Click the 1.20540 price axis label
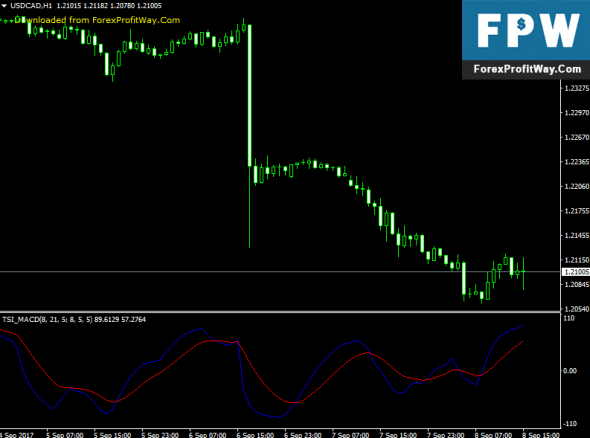 pyautogui.click(x=576, y=309)
